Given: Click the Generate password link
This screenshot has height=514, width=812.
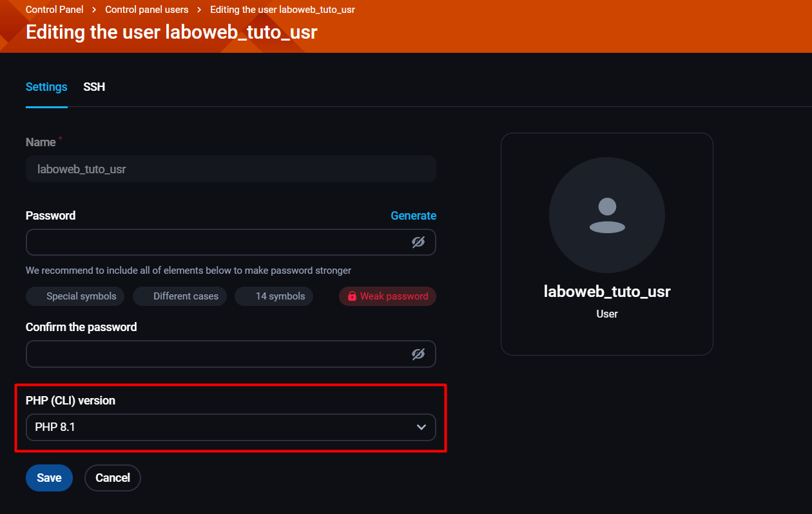Looking at the screenshot, I should 414,216.
